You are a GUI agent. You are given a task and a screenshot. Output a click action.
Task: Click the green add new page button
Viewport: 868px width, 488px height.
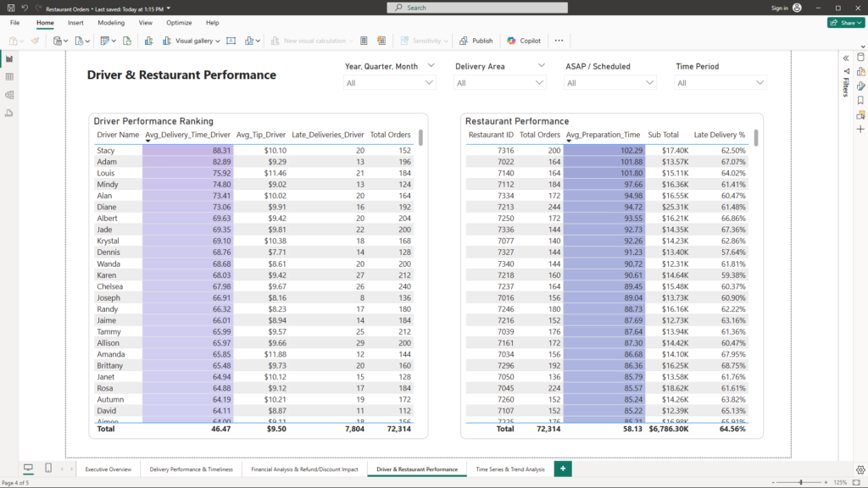[562, 469]
